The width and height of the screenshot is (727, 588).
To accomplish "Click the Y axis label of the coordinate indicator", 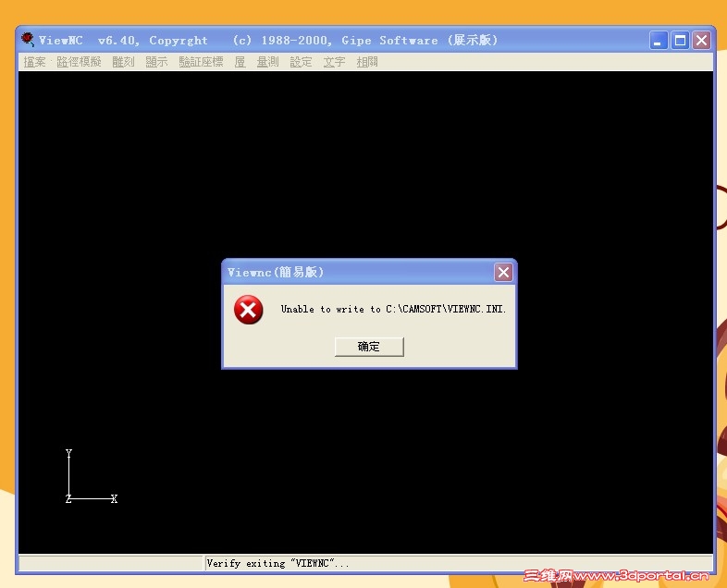I will tap(68, 453).
